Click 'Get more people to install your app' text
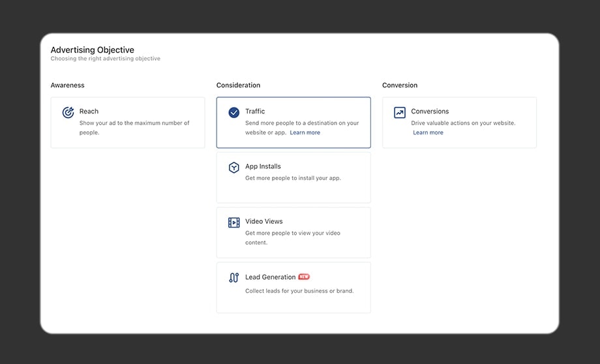Screen dimensions: 600x364 pyautogui.click(x=293, y=178)
